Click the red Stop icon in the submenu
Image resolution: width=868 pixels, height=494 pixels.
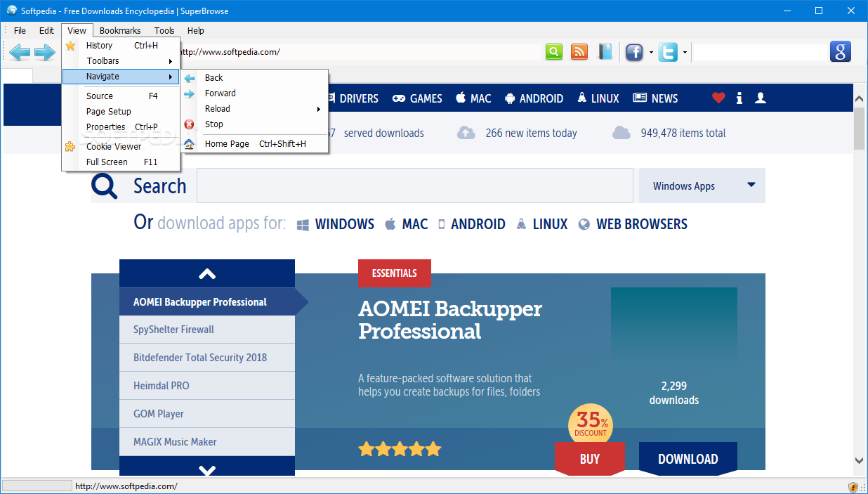click(190, 124)
